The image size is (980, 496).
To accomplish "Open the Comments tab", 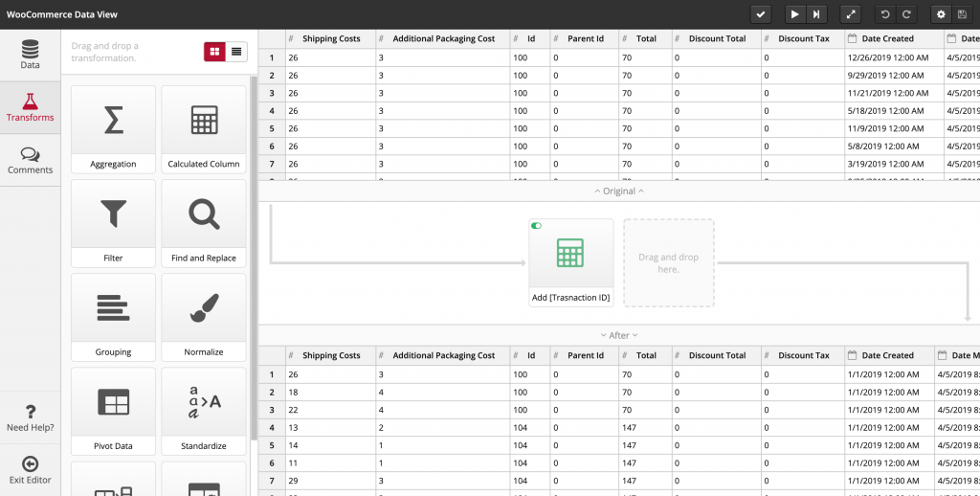I will 30,160.
